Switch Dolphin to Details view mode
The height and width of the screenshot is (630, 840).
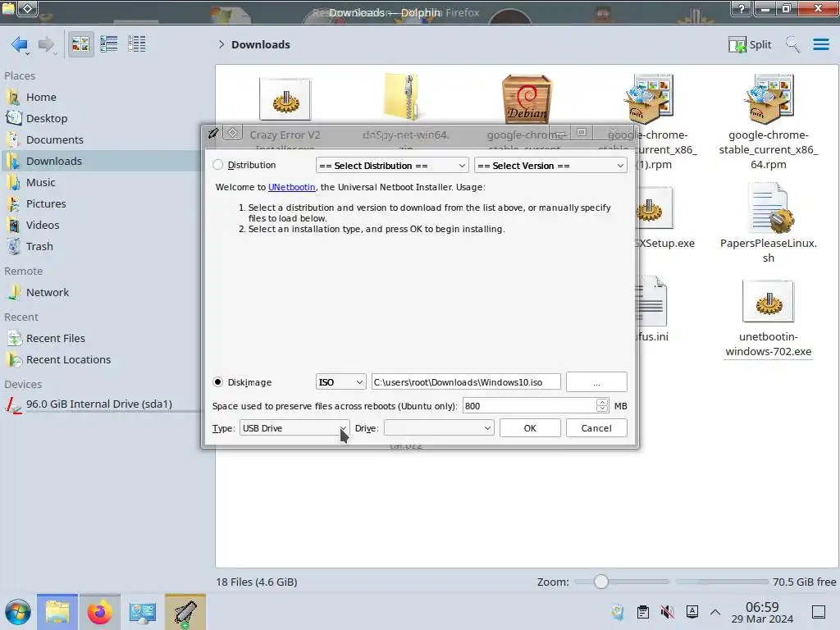coord(137,44)
